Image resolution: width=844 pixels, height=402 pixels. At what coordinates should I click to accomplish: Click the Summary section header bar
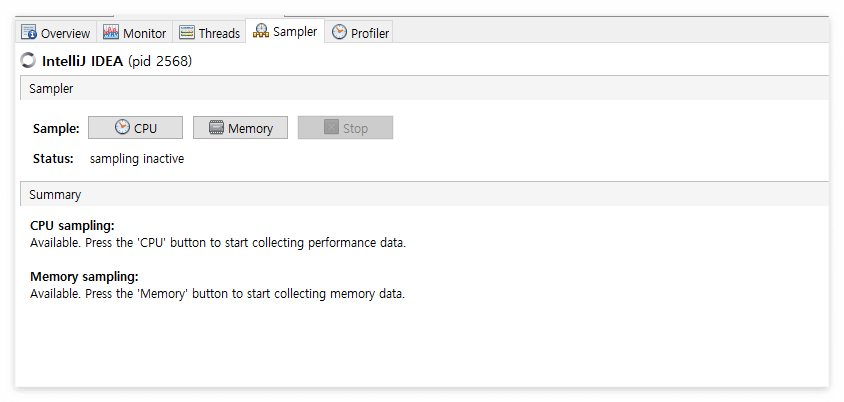pyautogui.click(x=424, y=194)
